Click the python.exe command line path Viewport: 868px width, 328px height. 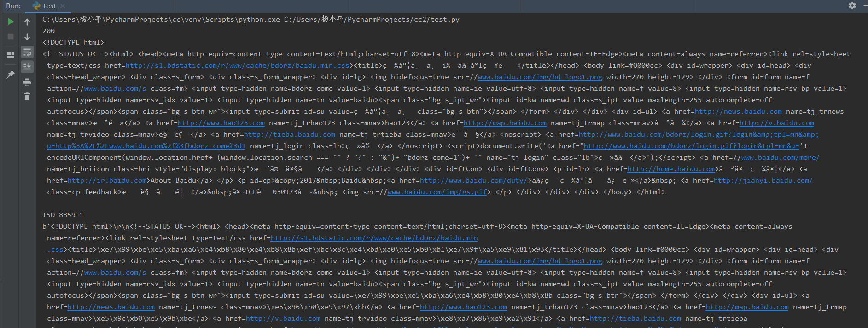pos(161,19)
